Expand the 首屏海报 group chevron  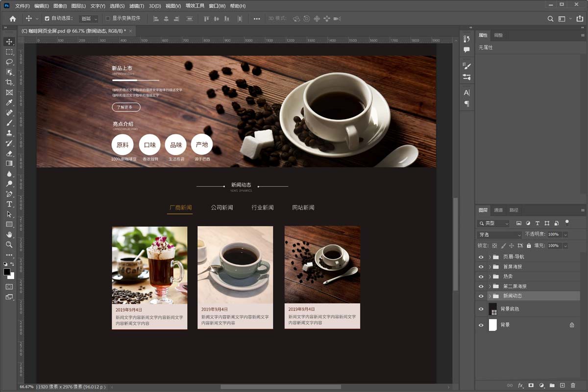coord(490,266)
